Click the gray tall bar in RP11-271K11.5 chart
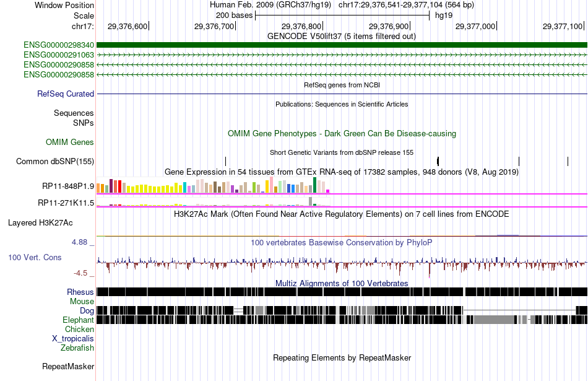 (x=310, y=201)
